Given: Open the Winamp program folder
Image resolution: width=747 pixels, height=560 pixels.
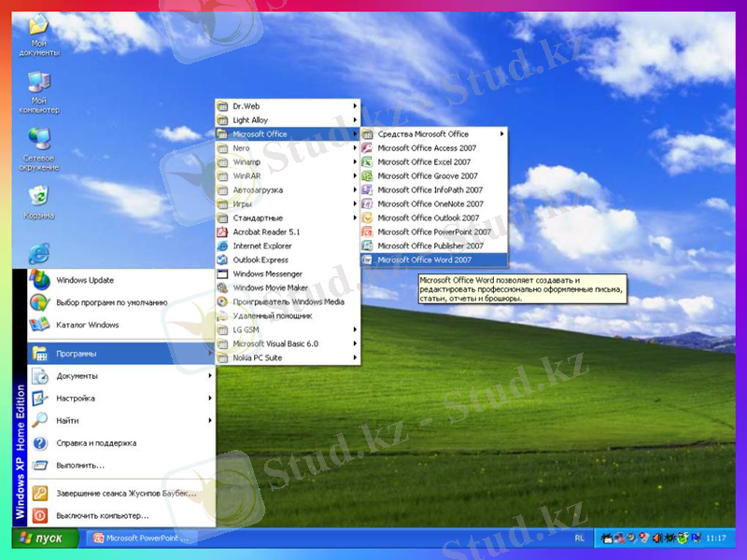Looking at the screenshot, I should tap(247, 161).
